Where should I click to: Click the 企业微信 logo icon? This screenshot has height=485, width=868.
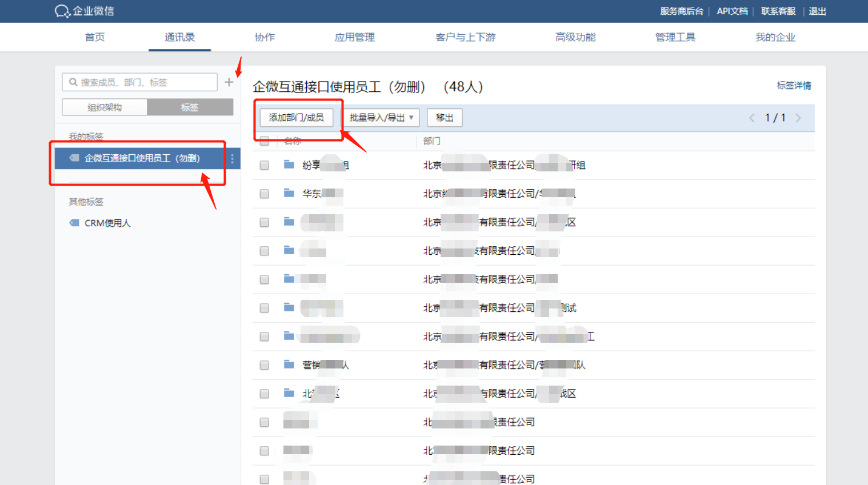click(62, 11)
